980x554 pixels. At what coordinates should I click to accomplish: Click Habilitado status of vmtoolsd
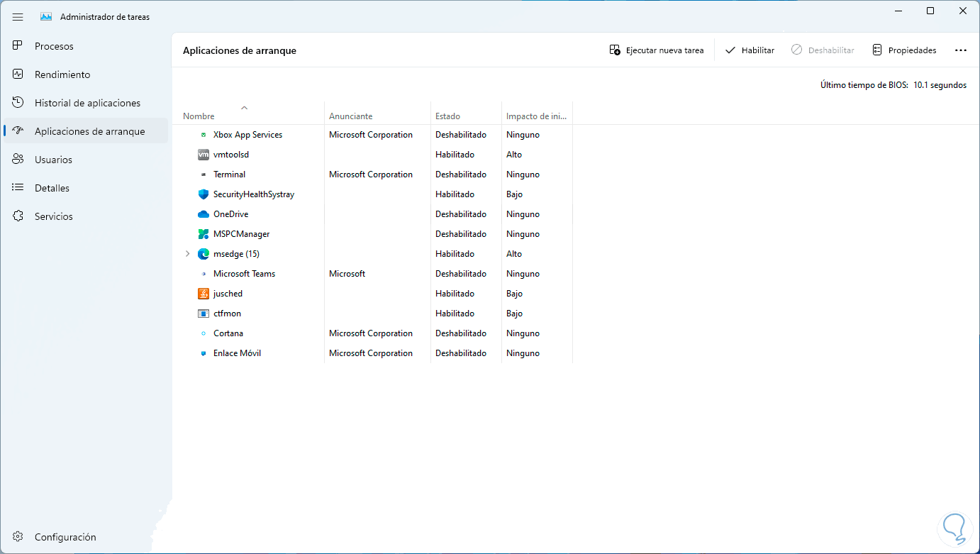455,155
